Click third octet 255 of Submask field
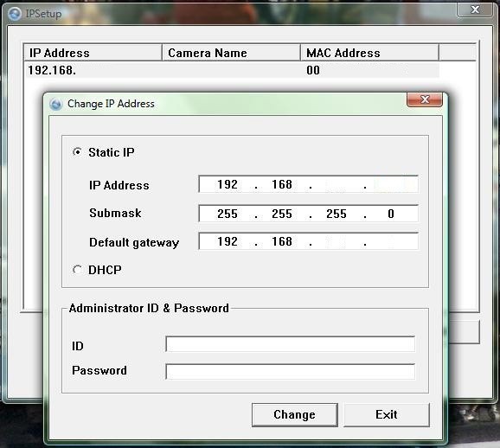 [x=337, y=214]
